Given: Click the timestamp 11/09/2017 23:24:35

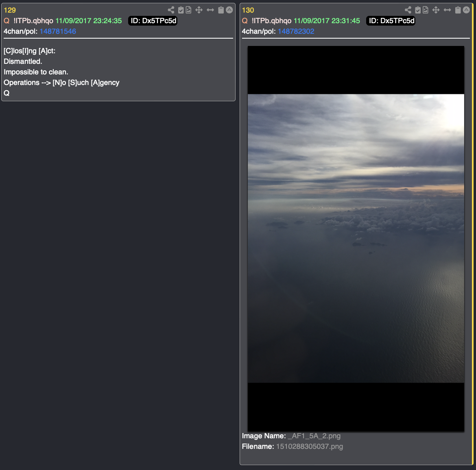Looking at the screenshot, I should (89, 21).
